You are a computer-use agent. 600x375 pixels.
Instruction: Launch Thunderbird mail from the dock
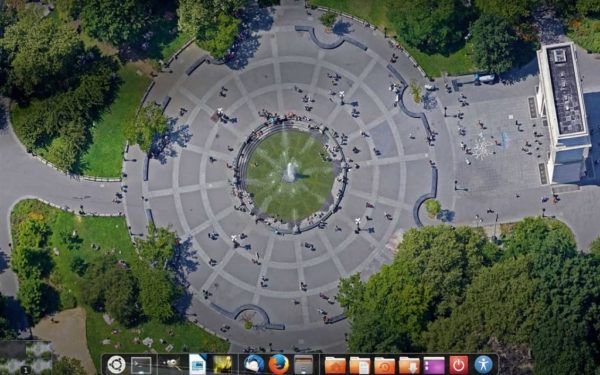(253, 365)
